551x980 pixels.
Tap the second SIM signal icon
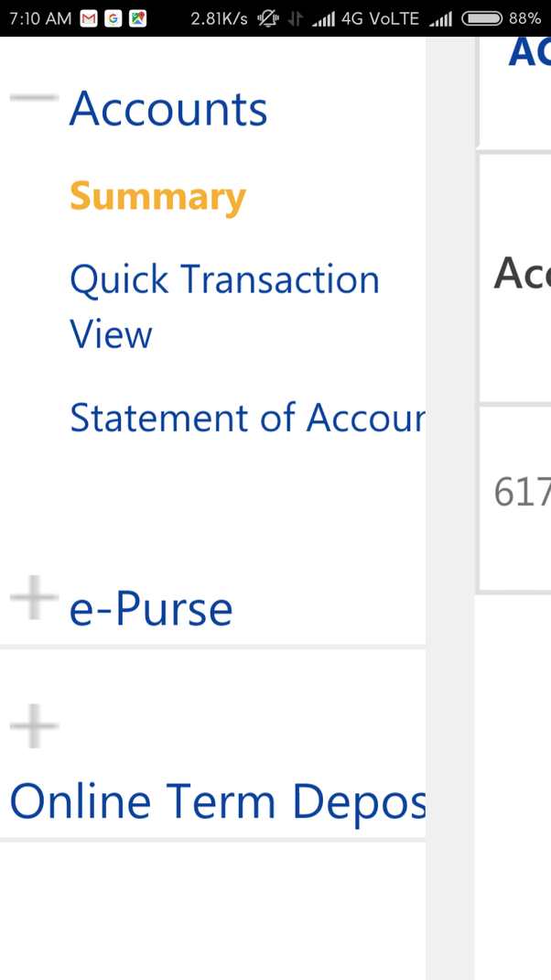441,18
